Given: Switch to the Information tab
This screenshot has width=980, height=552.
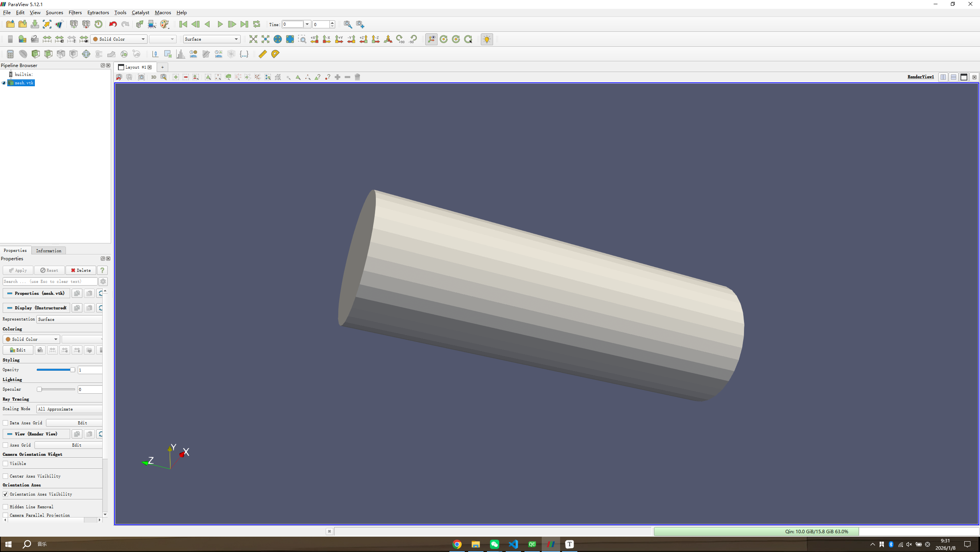Looking at the screenshot, I should 48,251.
